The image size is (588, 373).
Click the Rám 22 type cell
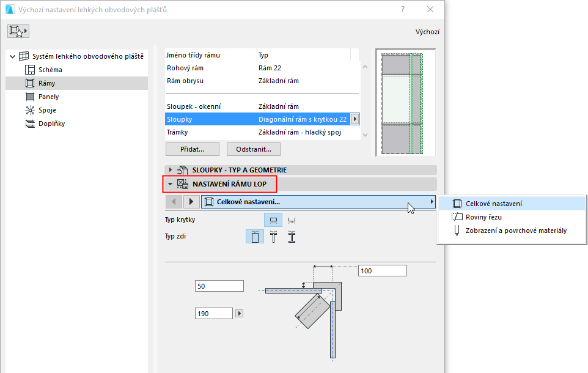pyautogui.click(x=270, y=68)
